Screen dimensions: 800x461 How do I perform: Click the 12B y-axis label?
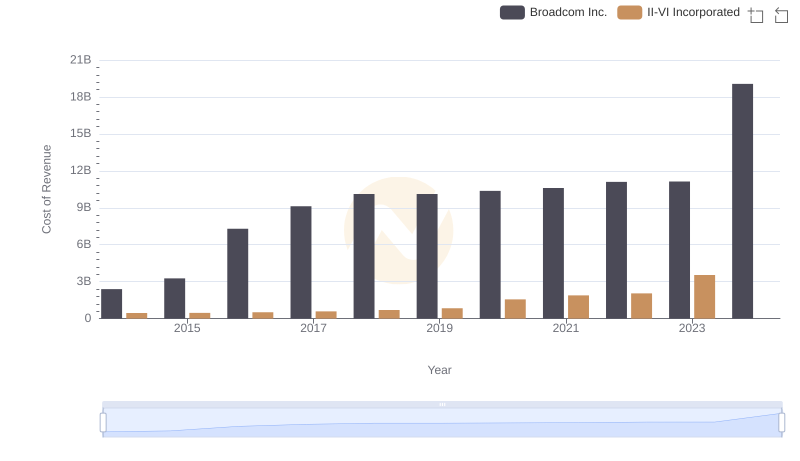[x=81, y=170]
